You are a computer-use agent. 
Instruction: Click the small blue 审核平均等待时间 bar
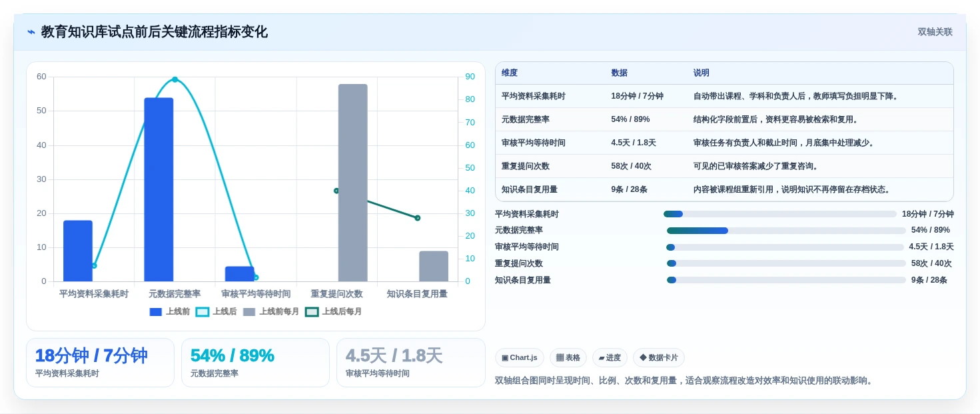coord(240,274)
